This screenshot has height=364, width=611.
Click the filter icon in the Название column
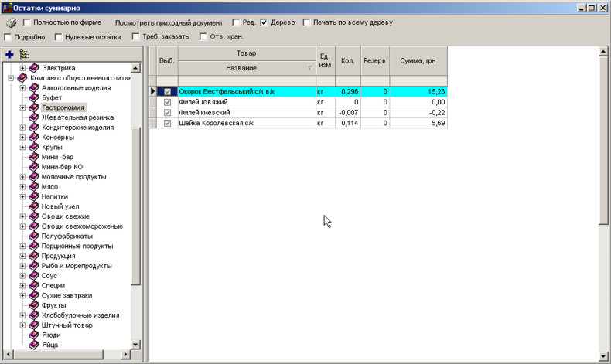pos(310,68)
